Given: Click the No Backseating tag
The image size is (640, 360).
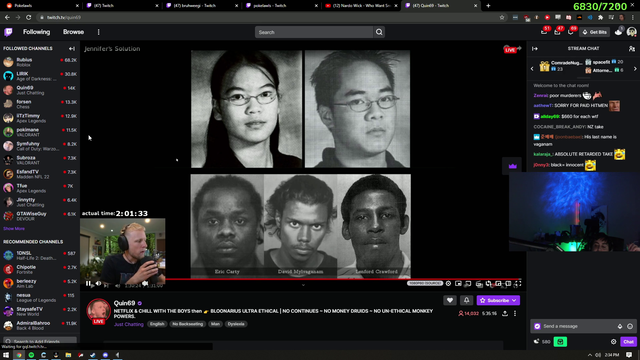Looking at the screenshot, I should 187,324.
